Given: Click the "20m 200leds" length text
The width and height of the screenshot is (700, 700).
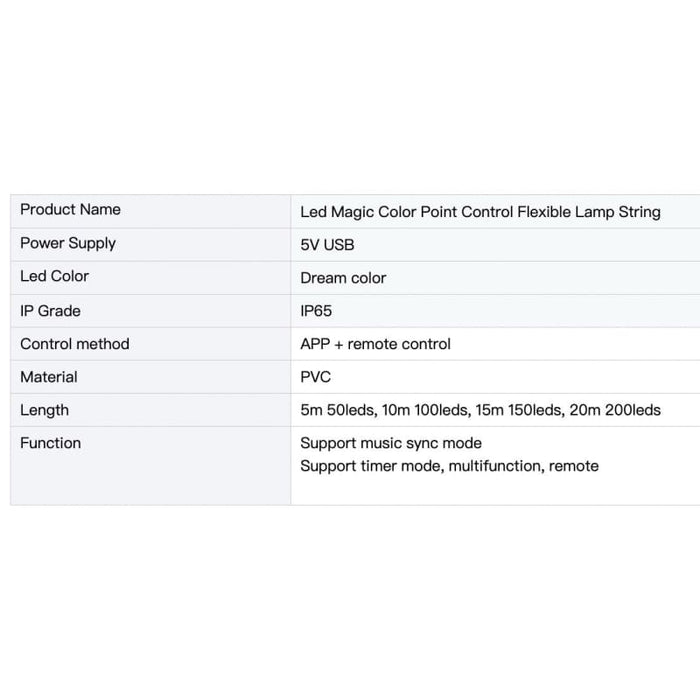Looking at the screenshot, I should [614, 410].
